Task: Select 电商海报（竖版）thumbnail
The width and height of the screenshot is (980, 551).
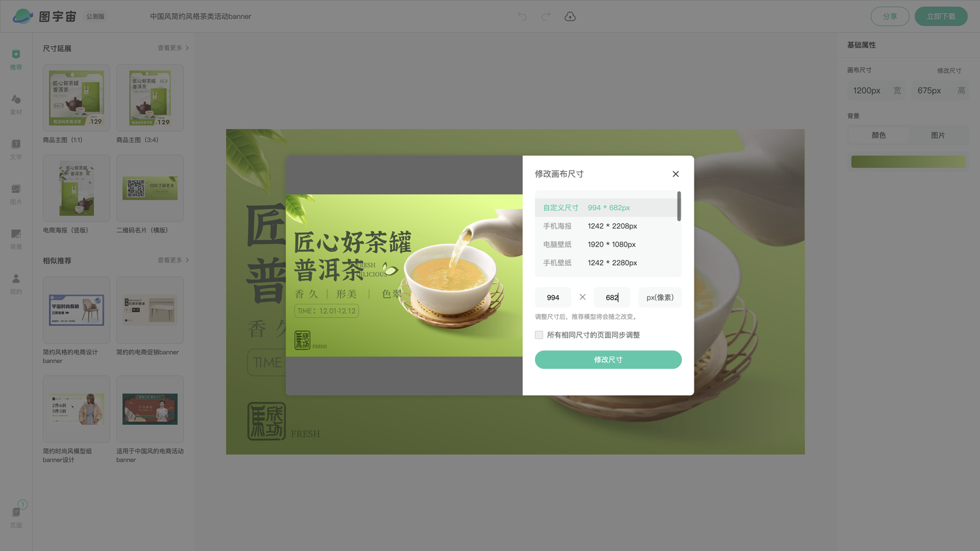Action: click(x=76, y=188)
